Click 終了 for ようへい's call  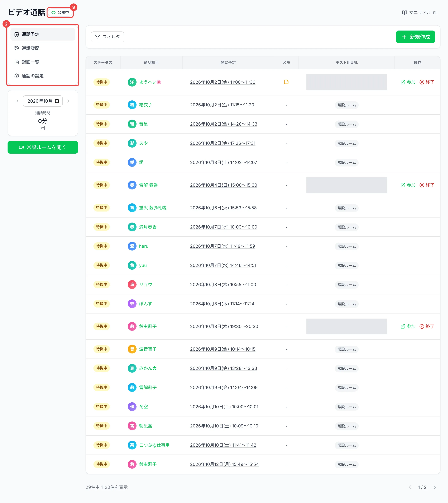(427, 82)
